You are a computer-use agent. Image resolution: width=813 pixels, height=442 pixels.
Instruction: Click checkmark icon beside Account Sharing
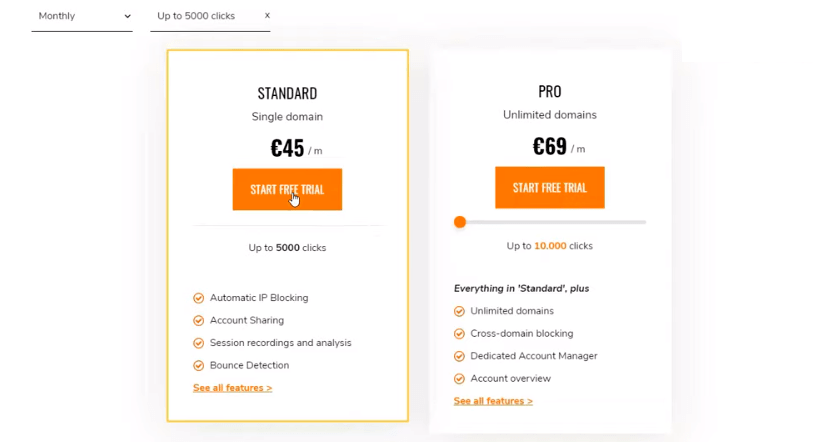click(x=199, y=321)
